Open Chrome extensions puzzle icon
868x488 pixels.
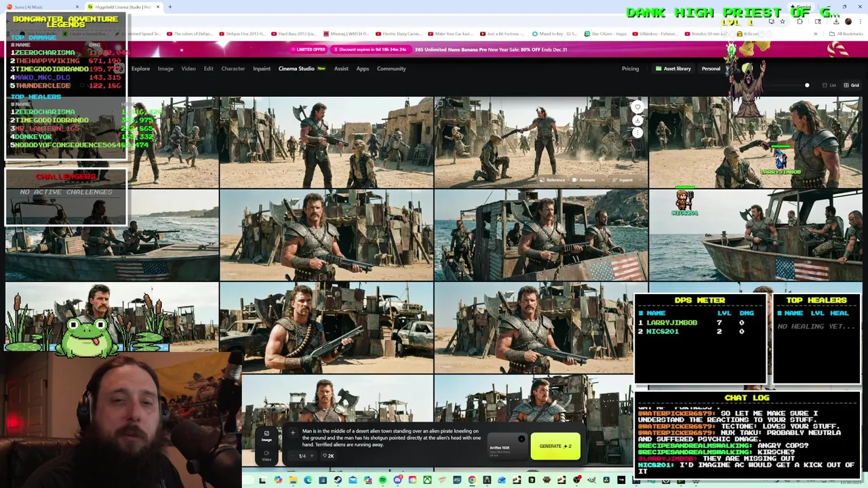pyautogui.click(x=800, y=22)
